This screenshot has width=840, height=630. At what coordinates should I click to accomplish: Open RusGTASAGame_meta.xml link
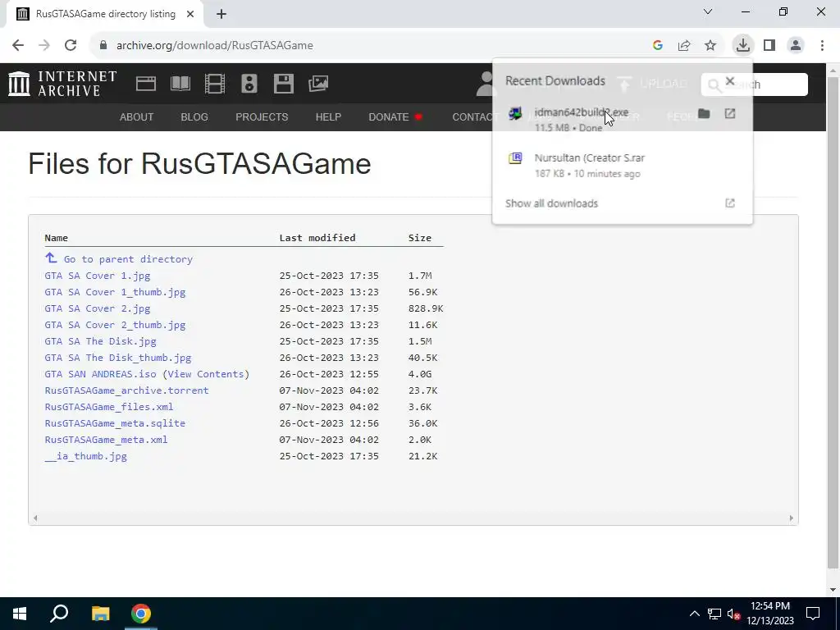tap(106, 440)
